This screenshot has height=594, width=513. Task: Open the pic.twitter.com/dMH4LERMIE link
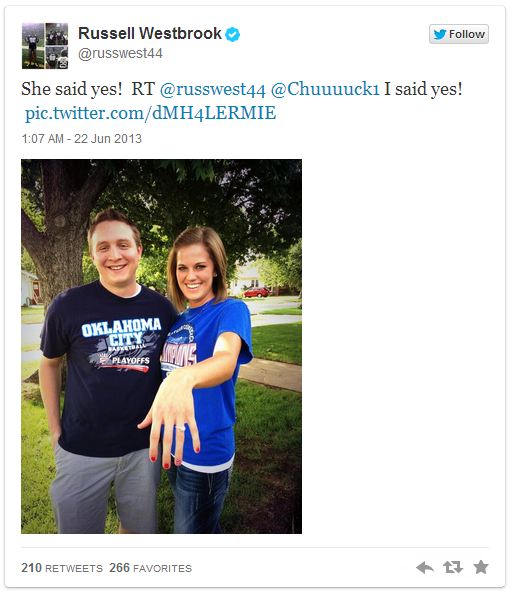(x=150, y=113)
